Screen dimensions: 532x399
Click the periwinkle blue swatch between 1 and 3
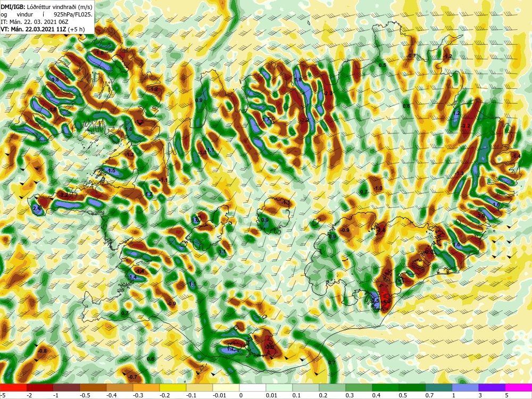(465, 387)
